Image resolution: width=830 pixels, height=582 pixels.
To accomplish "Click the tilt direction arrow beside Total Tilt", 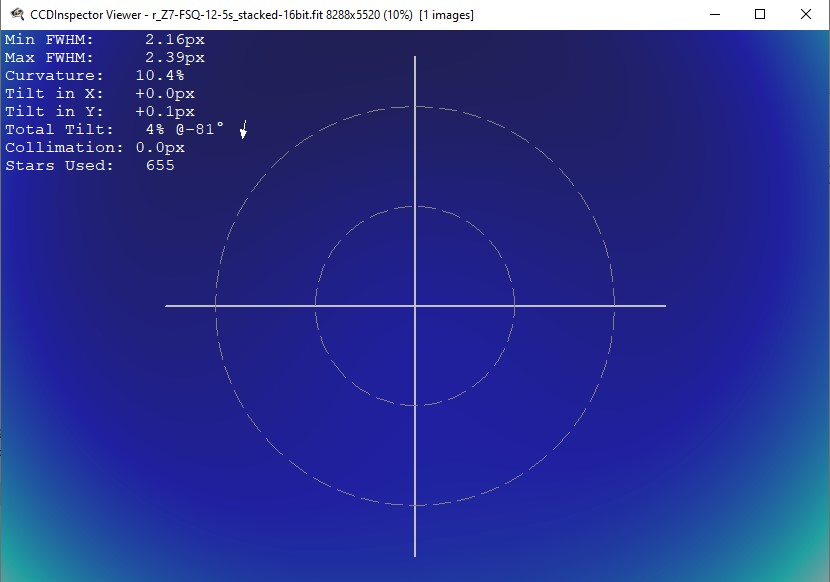I will (243, 129).
